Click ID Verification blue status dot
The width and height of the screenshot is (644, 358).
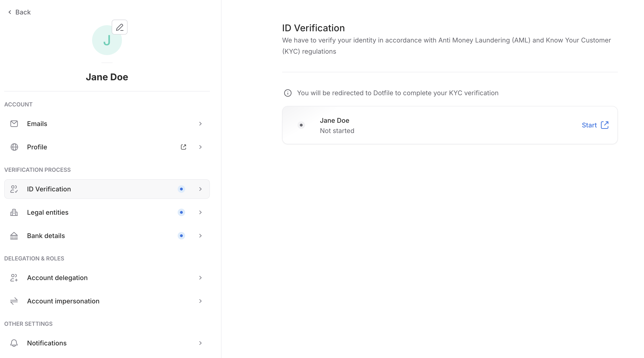pos(181,189)
